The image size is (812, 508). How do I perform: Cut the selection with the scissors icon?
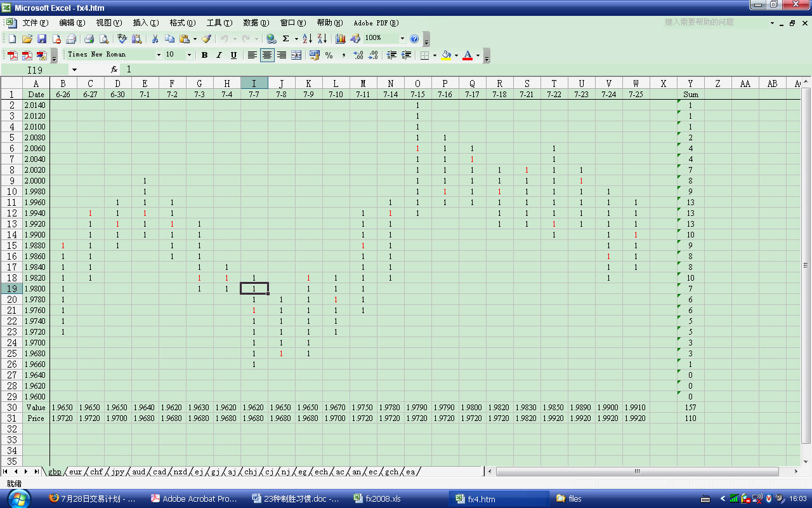(x=155, y=39)
